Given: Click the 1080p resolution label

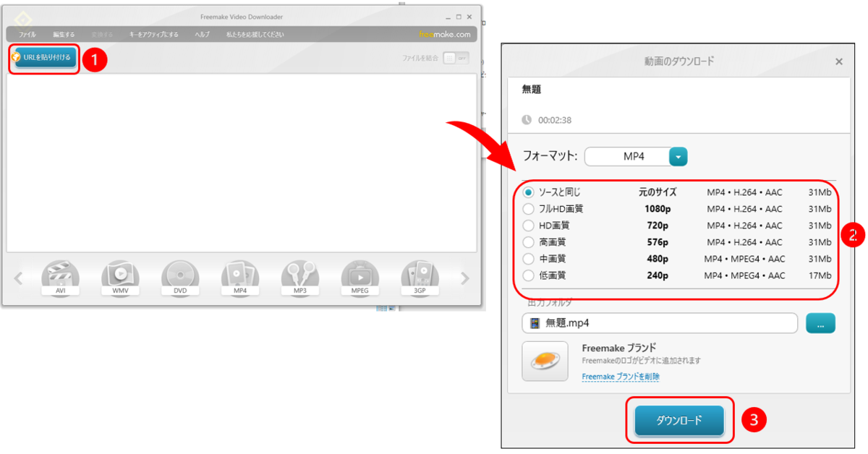Looking at the screenshot, I should point(658,209).
